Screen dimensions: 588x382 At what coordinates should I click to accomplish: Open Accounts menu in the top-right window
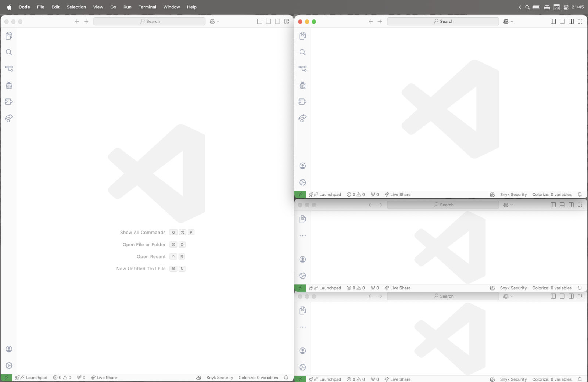pos(302,166)
